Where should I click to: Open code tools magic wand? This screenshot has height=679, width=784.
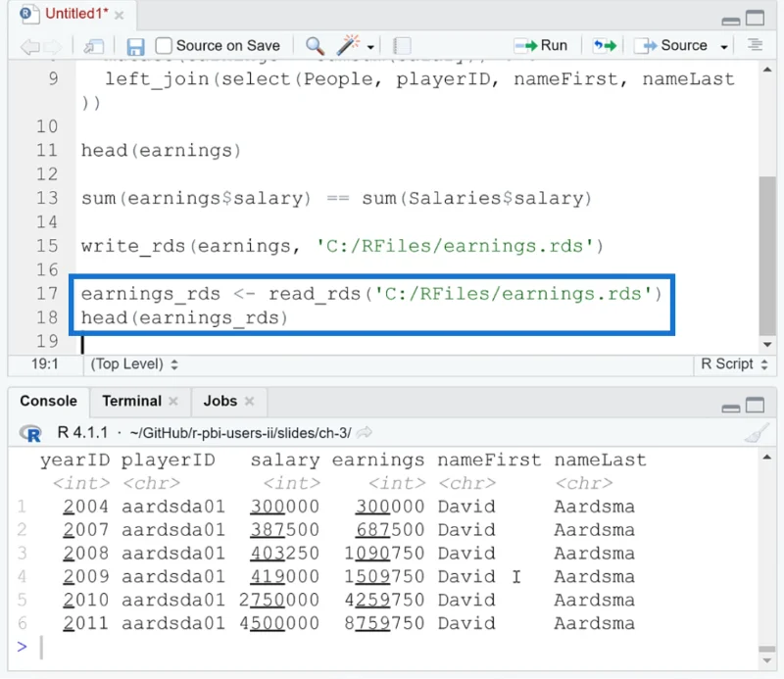(348, 45)
